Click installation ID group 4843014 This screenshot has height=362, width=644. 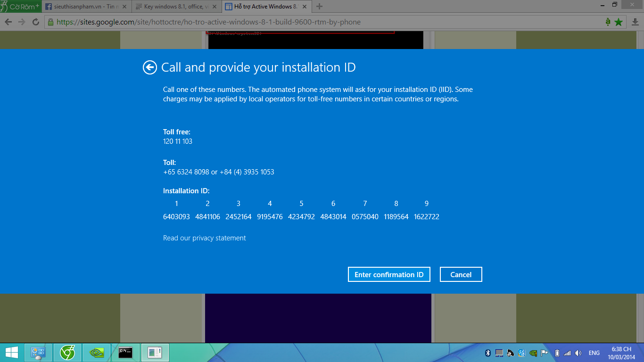point(333,217)
